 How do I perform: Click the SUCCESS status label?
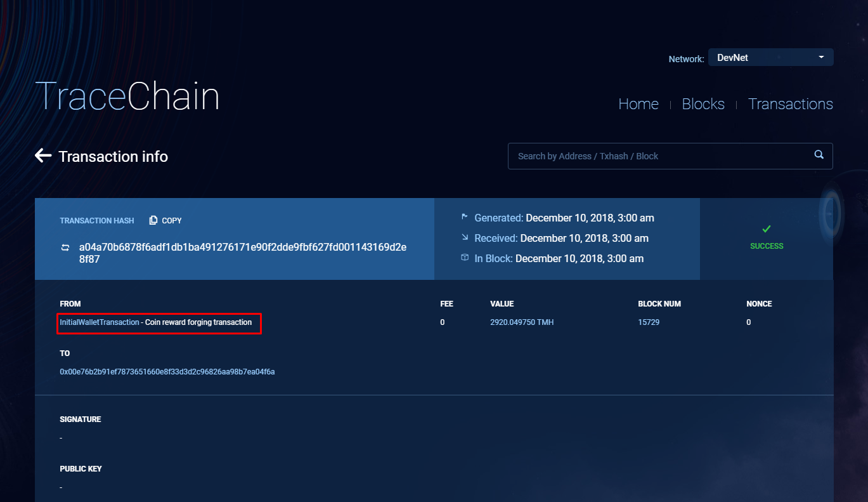[x=767, y=246]
